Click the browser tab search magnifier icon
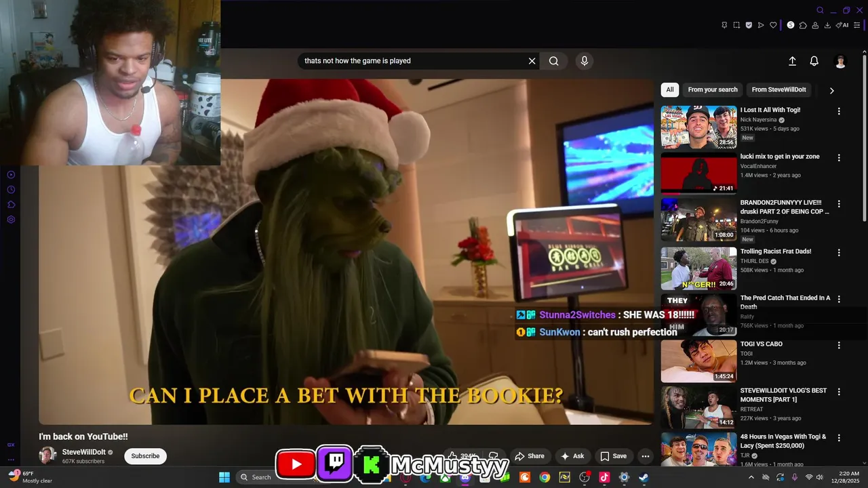Screen dimensions: 868x488 pos(820,10)
